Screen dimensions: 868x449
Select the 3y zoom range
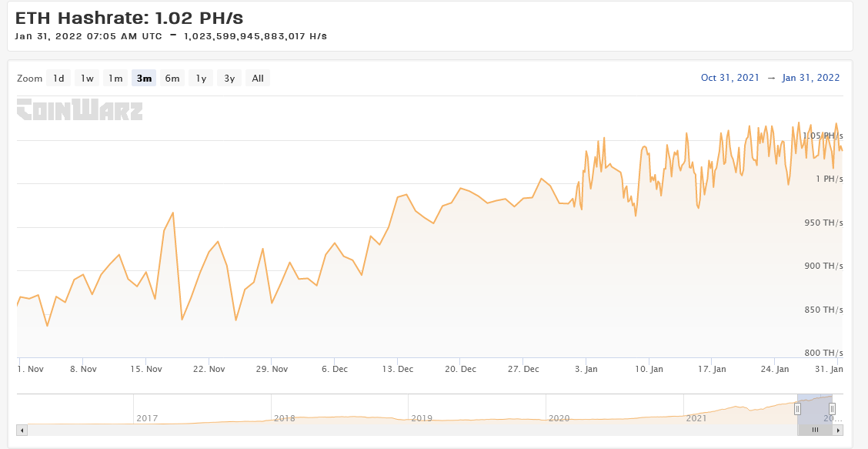pyautogui.click(x=228, y=78)
